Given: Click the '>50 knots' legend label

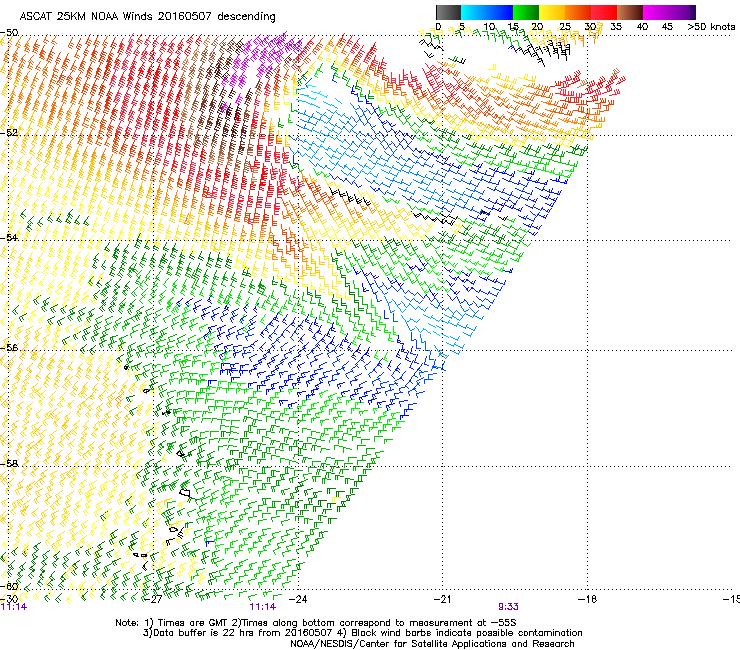Looking at the screenshot, I should tap(711, 27).
